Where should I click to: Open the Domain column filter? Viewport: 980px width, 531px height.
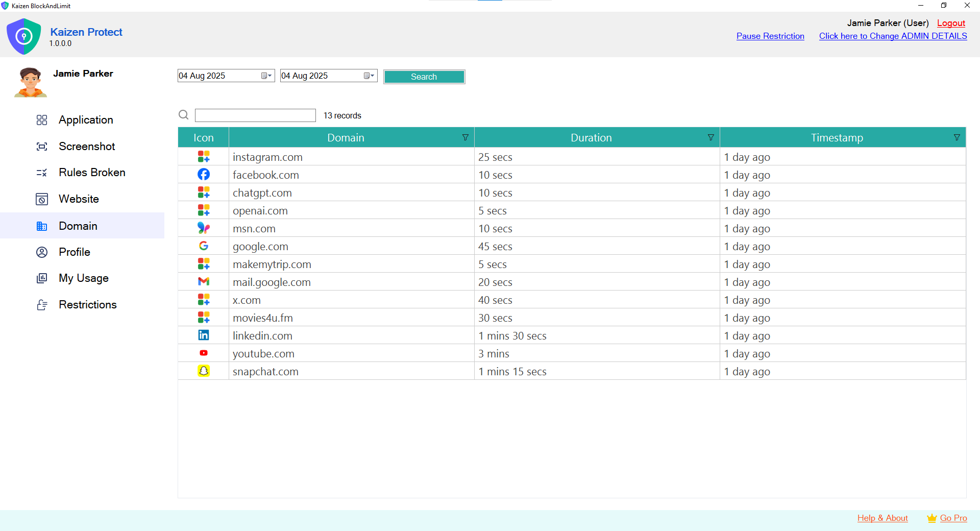click(465, 138)
